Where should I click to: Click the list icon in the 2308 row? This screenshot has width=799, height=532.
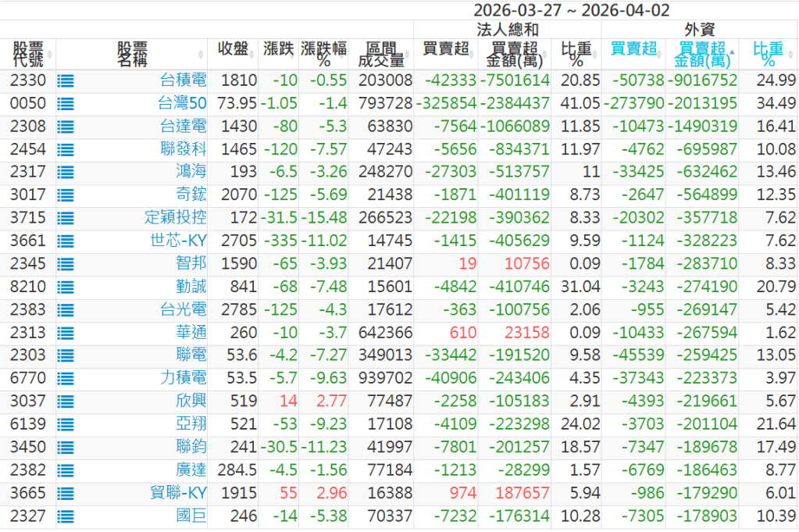(x=66, y=127)
